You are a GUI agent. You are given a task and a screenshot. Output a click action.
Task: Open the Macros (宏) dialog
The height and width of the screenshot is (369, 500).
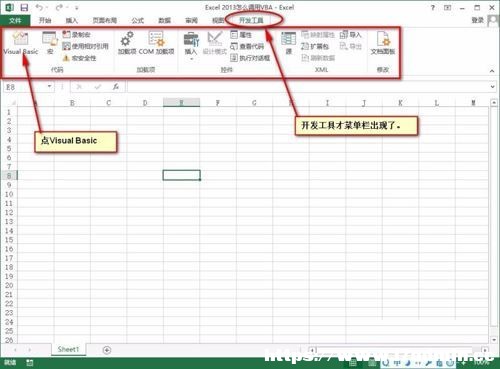coord(50,42)
